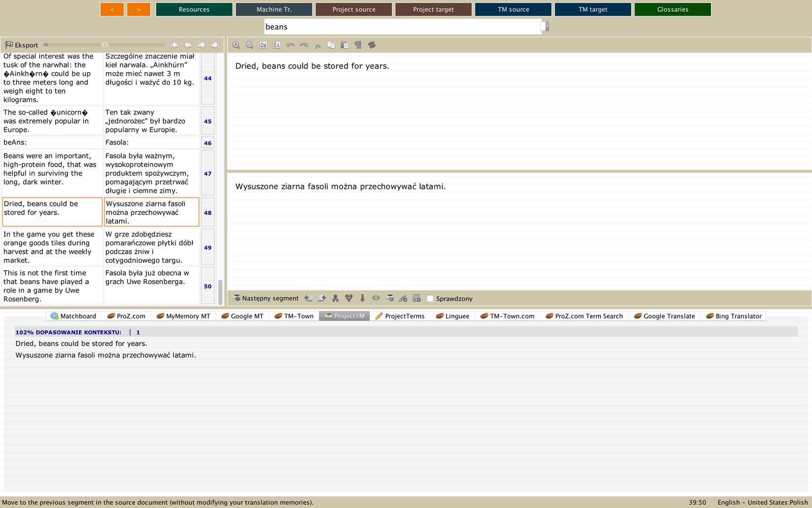Select the ProZ.com tab

tap(126, 316)
